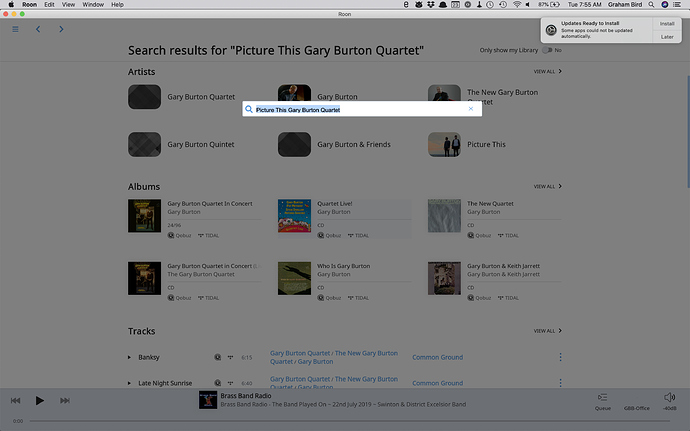690x431 pixels.
Task: Toggle Only show my Library switch
Action: (547, 50)
